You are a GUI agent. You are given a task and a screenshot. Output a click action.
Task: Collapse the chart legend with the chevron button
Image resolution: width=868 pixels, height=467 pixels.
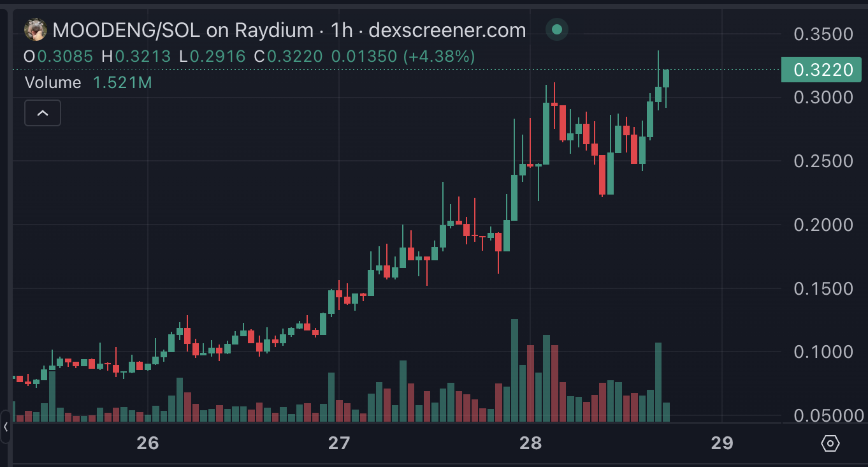pyautogui.click(x=43, y=113)
